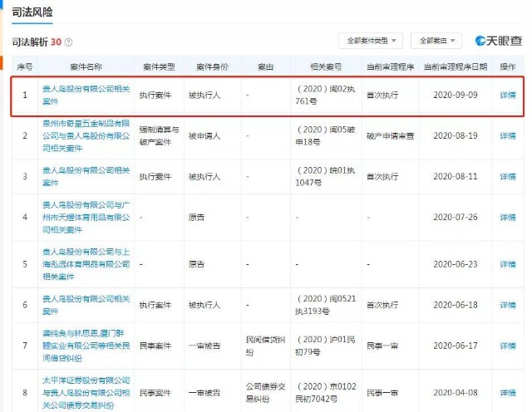This screenshot has width=532, height=412.
Task: Click case number (2020)京0102民初7042号
Action: click(x=326, y=393)
